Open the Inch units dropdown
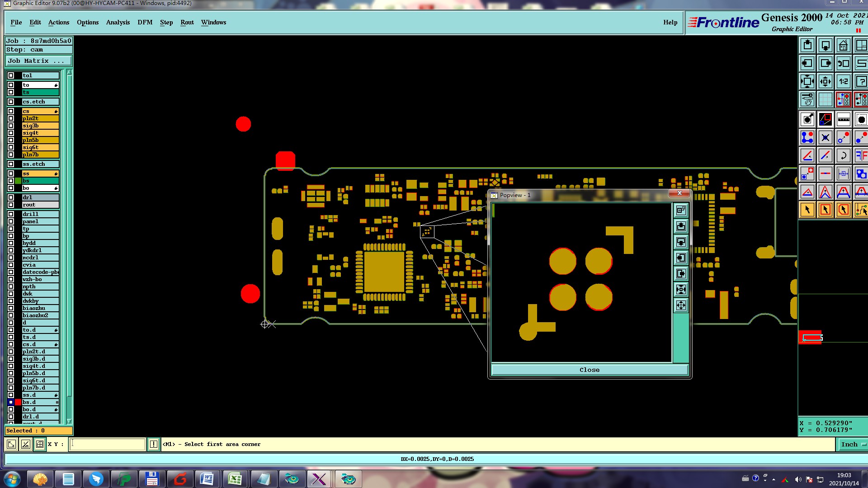Image resolution: width=868 pixels, height=488 pixels. click(853, 445)
